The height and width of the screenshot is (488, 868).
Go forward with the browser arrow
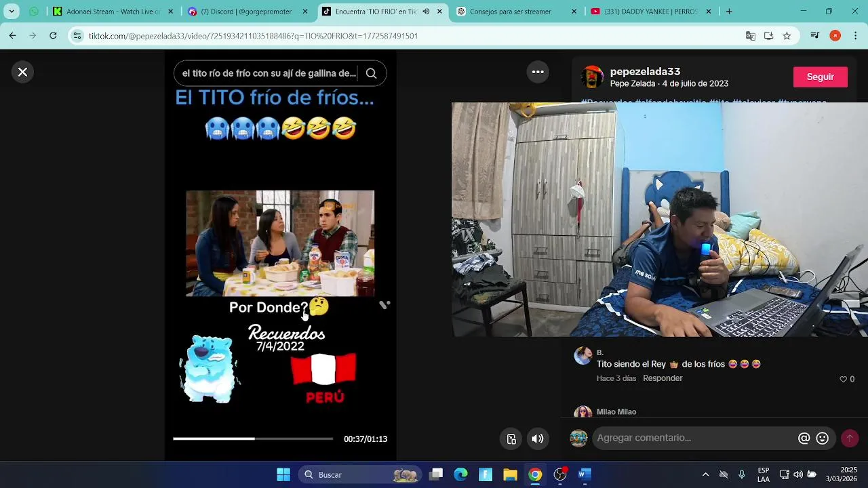click(x=33, y=35)
